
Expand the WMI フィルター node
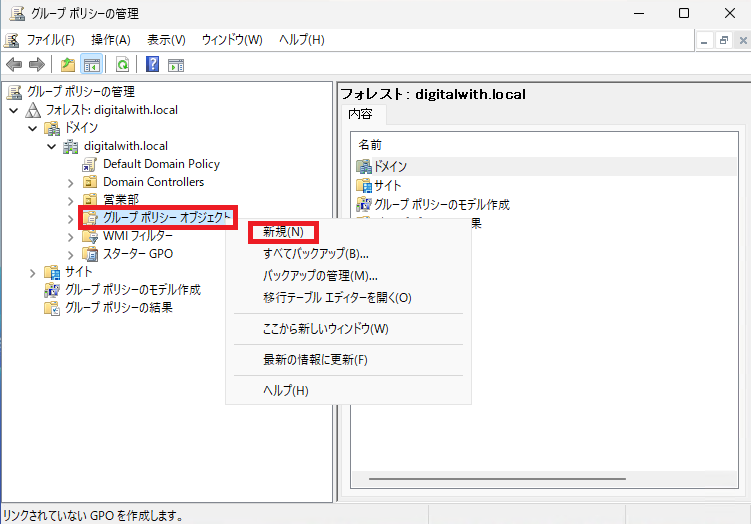pos(70,237)
